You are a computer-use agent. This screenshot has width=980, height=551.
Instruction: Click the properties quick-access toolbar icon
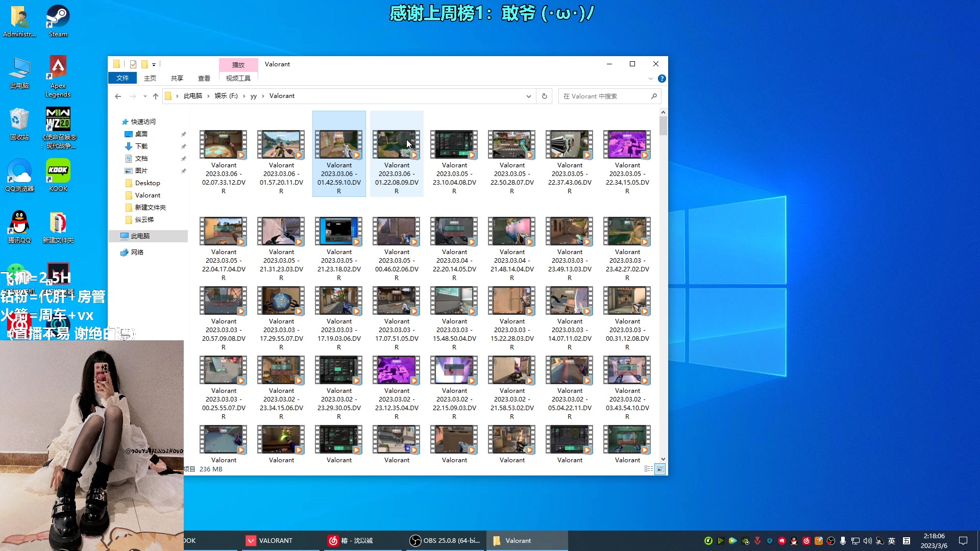point(133,64)
